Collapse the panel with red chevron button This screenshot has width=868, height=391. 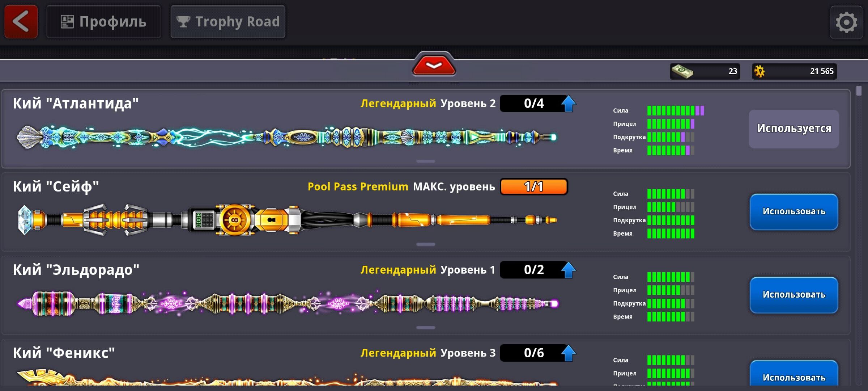tap(434, 65)
